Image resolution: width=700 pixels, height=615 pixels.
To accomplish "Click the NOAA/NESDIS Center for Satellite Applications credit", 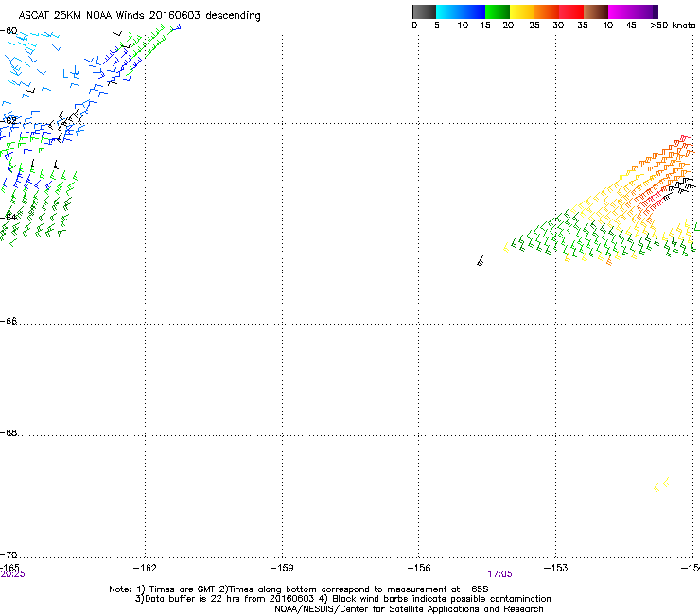I will [409, 609].
